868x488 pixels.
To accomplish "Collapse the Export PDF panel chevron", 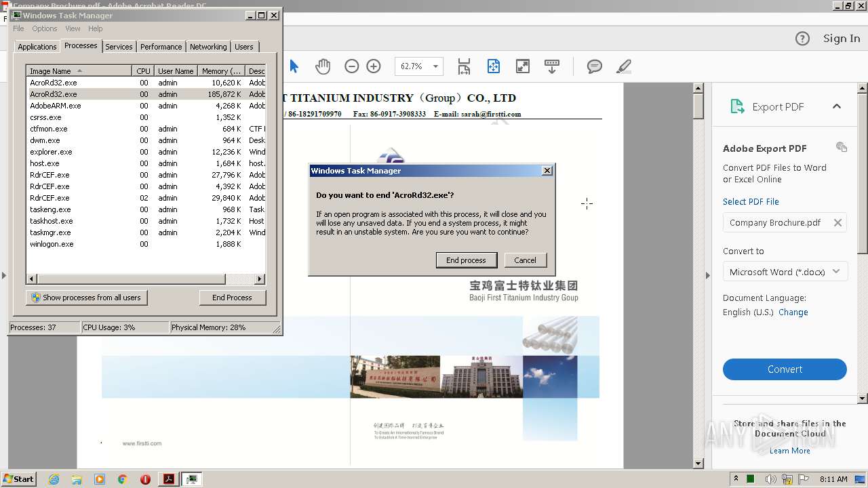I will [x=837, y=106].
